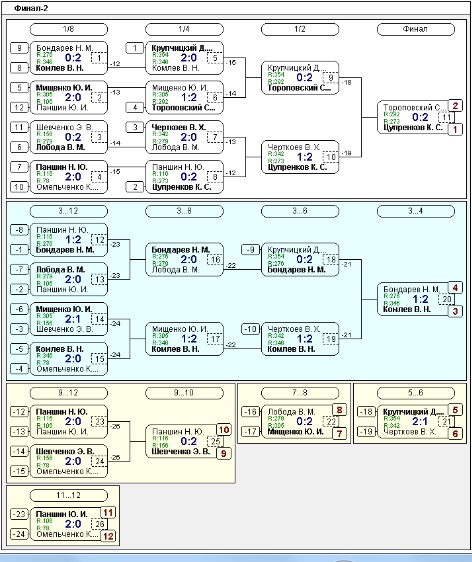The width and height of the screenshot is (472, 562).
Task: Select match number 11 dashed box
Action: click(x=446, y=117)
